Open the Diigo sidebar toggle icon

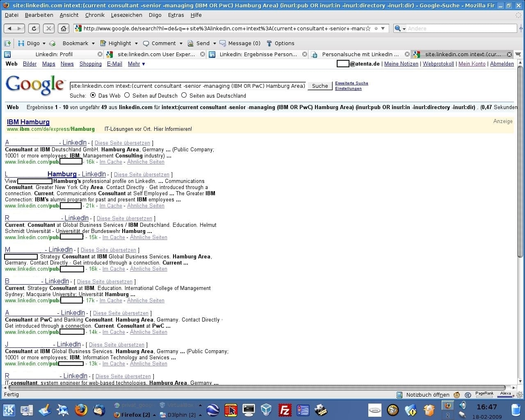[x=7, y=43]
